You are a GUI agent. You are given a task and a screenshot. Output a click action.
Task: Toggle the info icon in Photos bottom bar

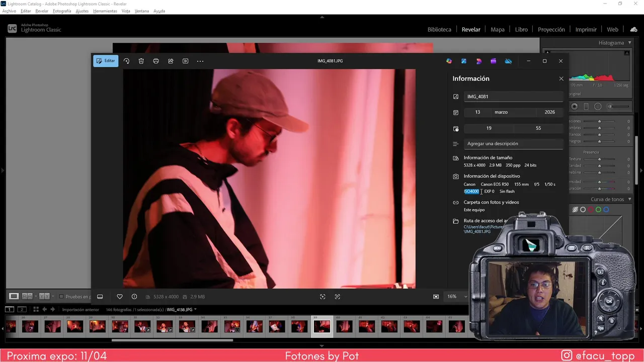pos(134,297)
